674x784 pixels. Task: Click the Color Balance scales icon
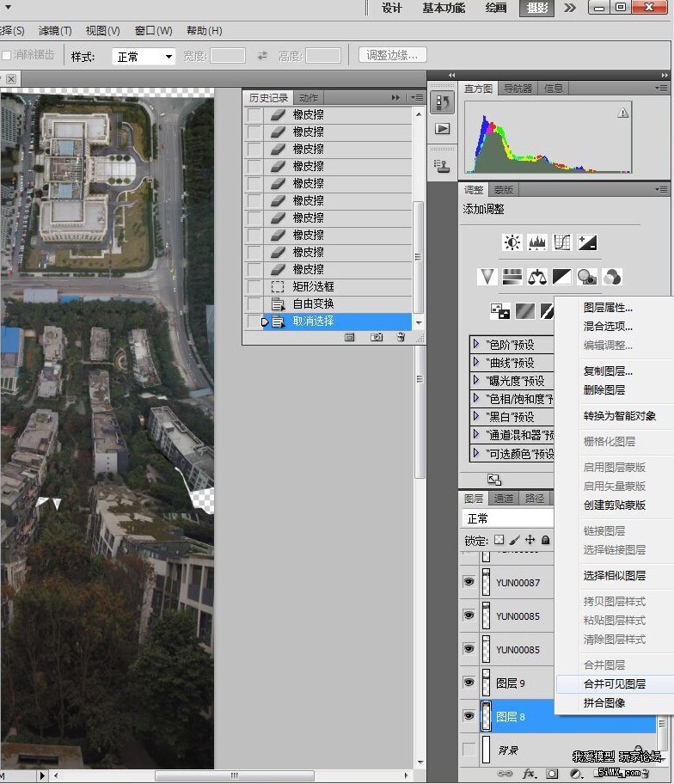(537, 277)
